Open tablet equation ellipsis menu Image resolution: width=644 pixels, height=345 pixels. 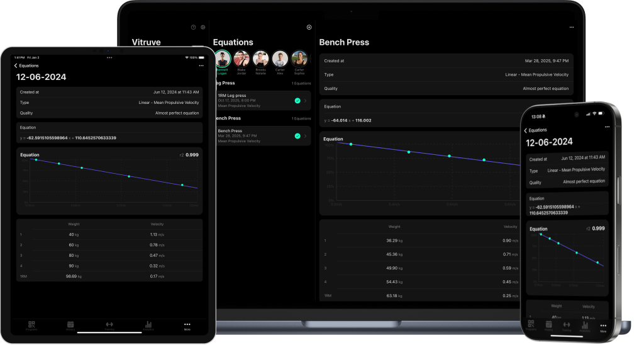tap(201, 65)
